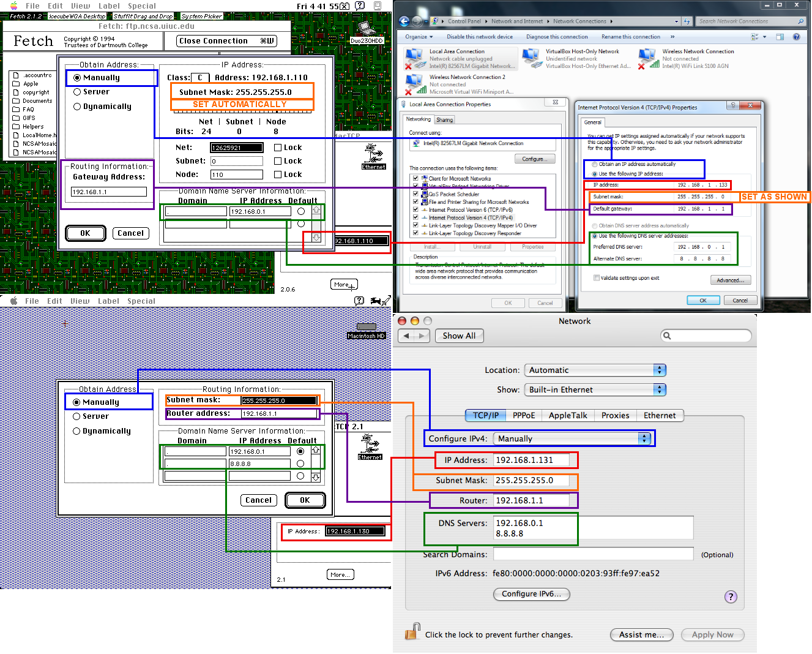This screenshot has width=812, height=654.
Task: Click Configure... button for Intel adapter
Action: click(535, 159)
